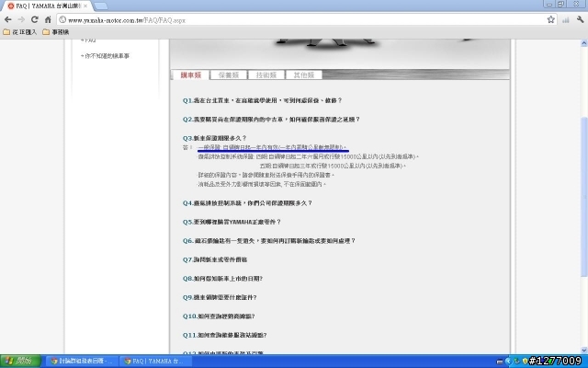Open the Windows Start menu
Image resolution: width=588 pixels, height=368 pixels.
click(x=20, y=362)
